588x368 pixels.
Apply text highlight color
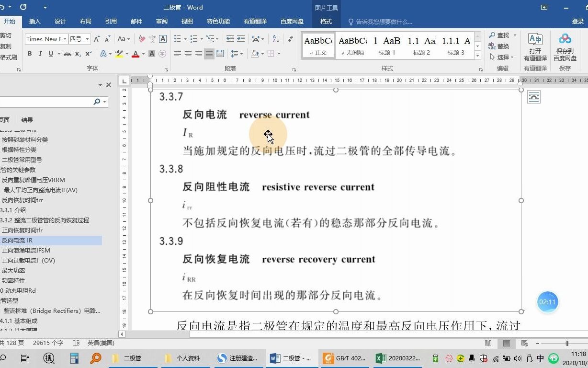pyautogui.click(x=119, y=54)
